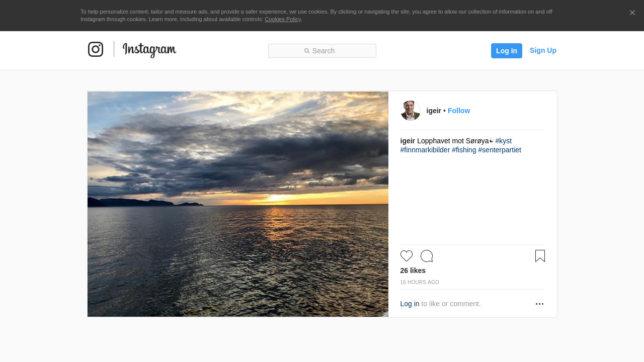Dismiss the cookie notice banner

pyautogui.click(x=632, y=13)
